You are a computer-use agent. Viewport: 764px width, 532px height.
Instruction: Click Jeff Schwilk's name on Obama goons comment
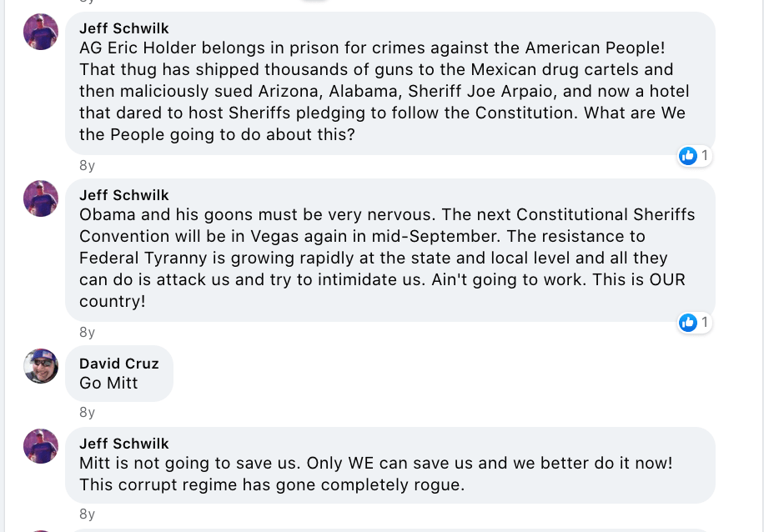click(x=124, y=195)
